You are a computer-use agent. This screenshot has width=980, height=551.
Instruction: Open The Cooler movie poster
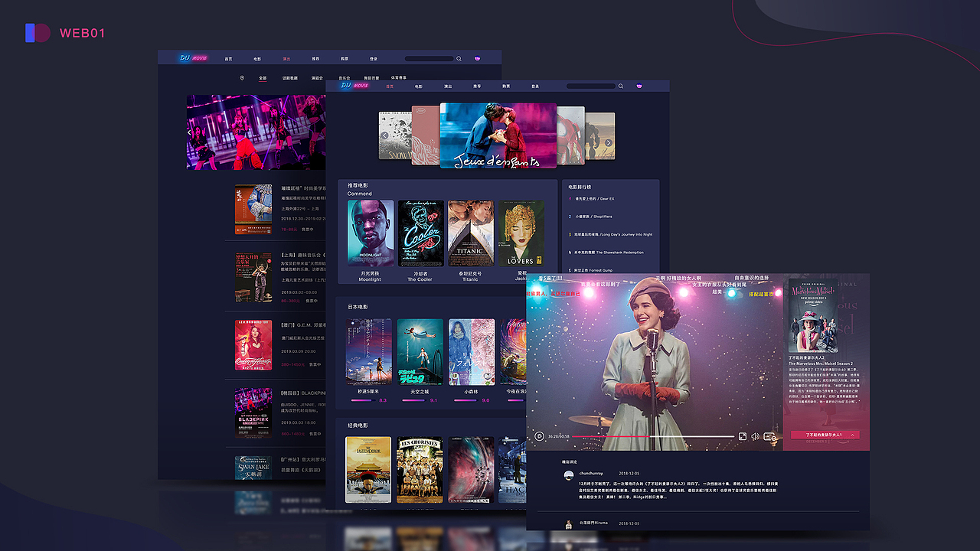point(421,233)
